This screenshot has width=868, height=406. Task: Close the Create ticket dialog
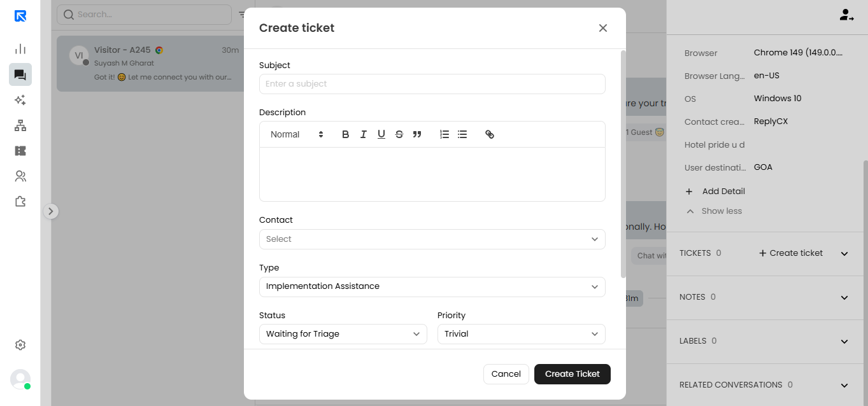(603, 28)
